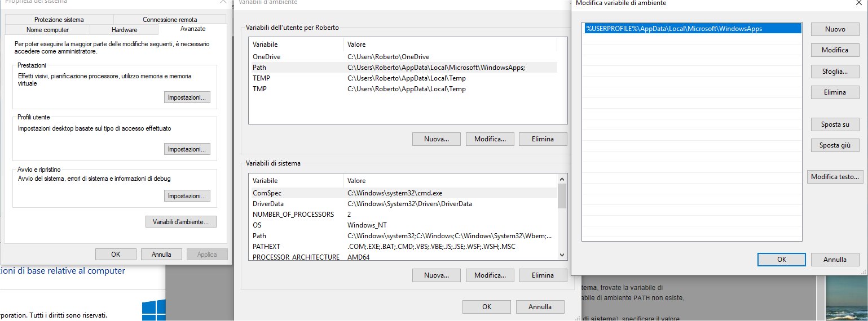Viewport: 868px width, 321px height.
Task: Click OK in Modifica variabile di ambiente
Action: click(782, 260)
